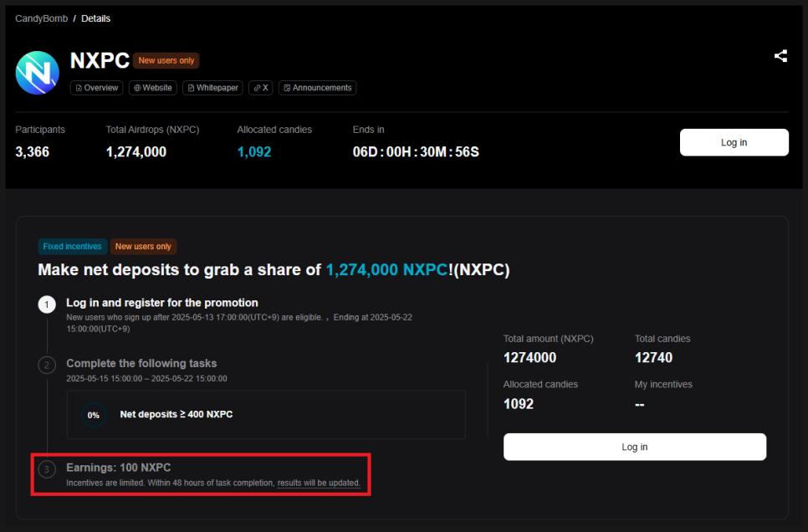Open the Whitepaper link
Screen dimensions: 808x532
[212, 88]
